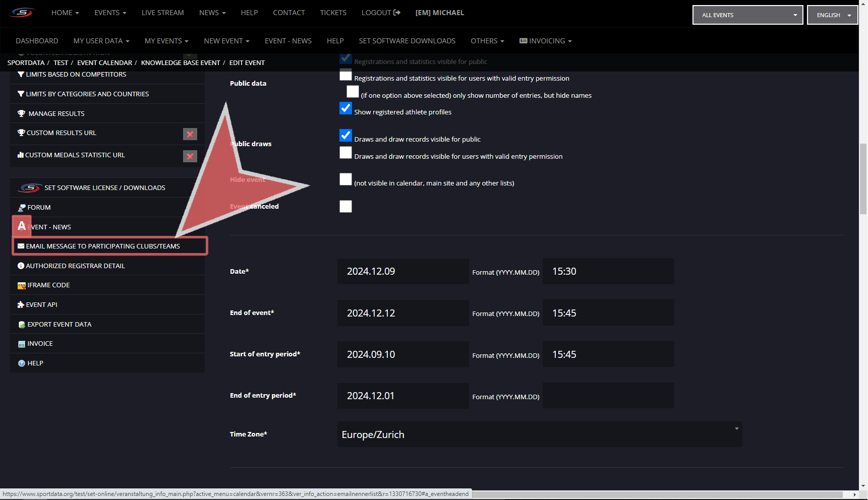This screenshot has height=500, width=868.
Task: Click the Export Event Data icon
Action: pyautogui.click(x=22, y=325)
